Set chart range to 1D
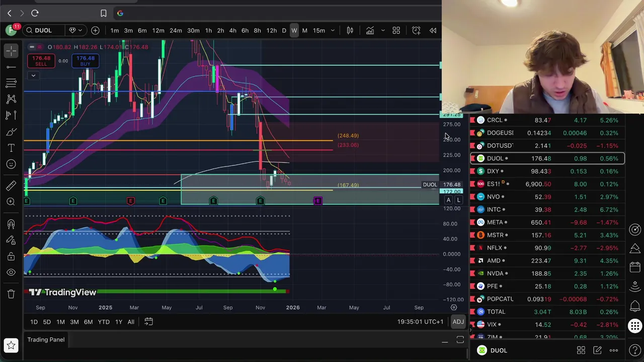The image size is (644, 362). (34, 322)
